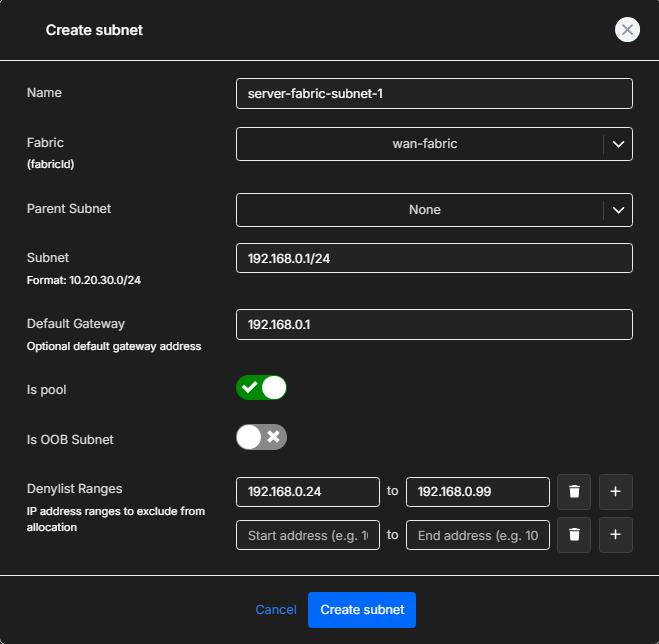Click the Subnet field with 192.168.0.1/24
Viewport: 659px width, 644px height.
434,258
